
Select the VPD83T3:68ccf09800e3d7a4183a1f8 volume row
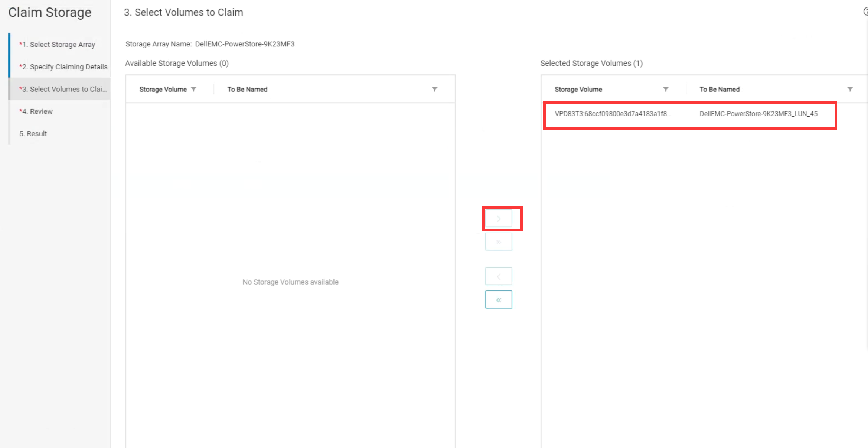point(613,114)
